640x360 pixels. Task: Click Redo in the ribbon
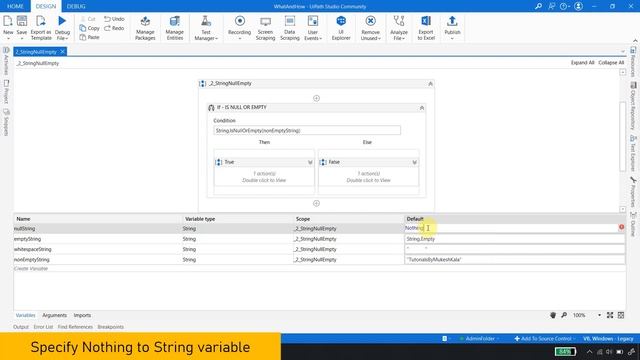tap(114, 28)
